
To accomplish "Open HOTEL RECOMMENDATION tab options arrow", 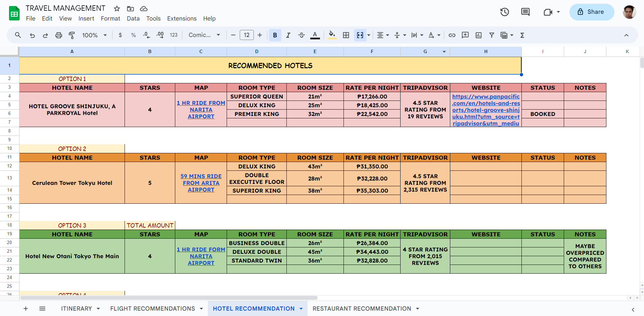I will [x=301, y=309].
